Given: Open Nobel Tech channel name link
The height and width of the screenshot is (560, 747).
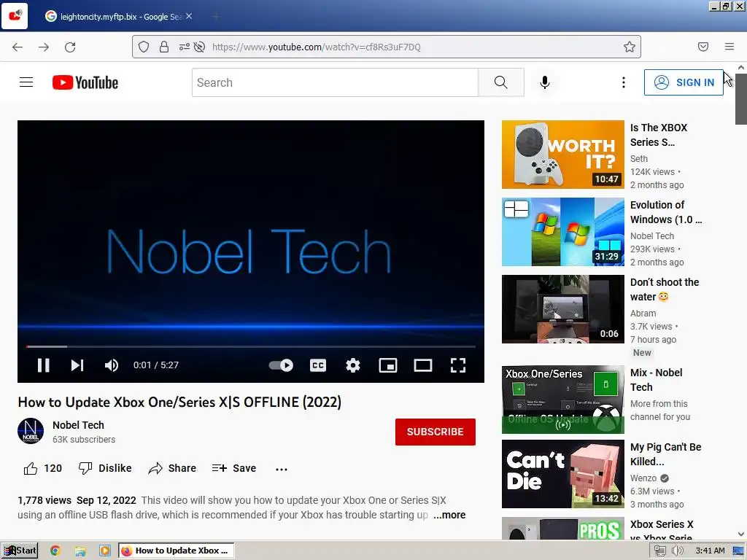Looking at the screenshot, I should click(x=78, y=425).
